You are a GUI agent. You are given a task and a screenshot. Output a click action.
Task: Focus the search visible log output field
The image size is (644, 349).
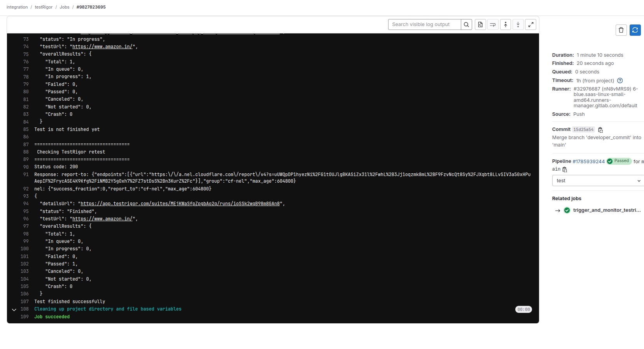[x=424, y=24]
